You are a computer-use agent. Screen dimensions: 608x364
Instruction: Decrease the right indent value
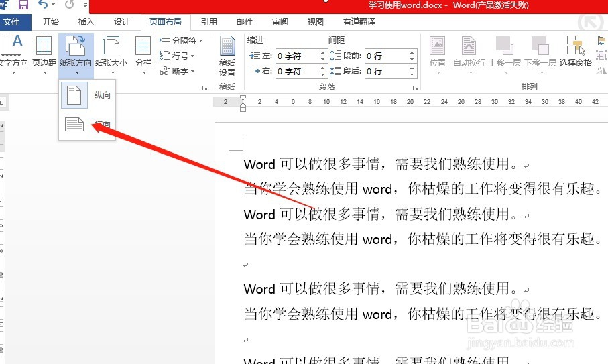[323, 75]
